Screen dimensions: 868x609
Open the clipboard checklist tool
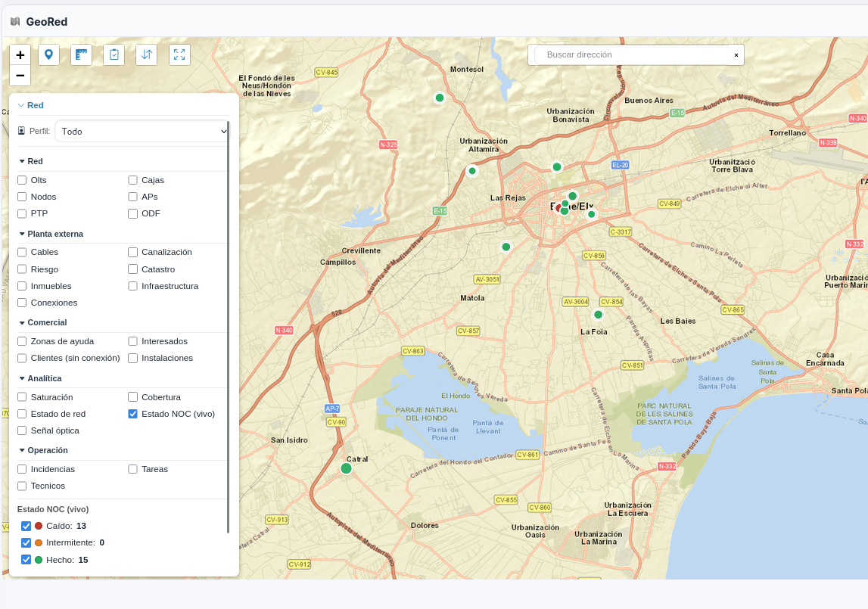(114, 54)
